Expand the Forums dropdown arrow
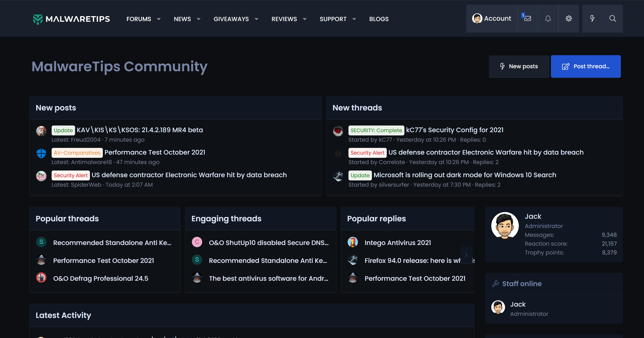 click(x=159, y=19)
